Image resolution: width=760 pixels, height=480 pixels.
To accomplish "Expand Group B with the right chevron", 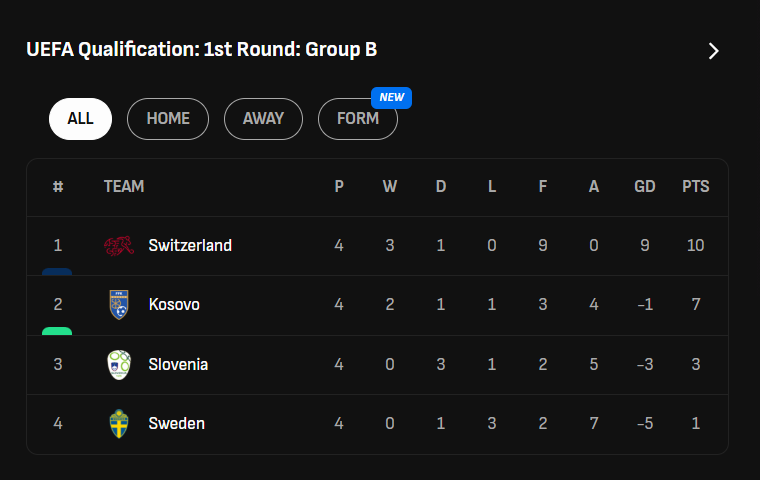I will pyautogui.click(x=713, y=51).
